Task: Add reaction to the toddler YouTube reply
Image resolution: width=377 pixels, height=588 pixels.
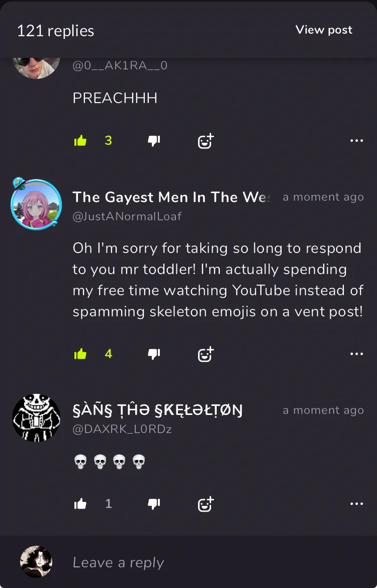Action: tap(206, 354)
